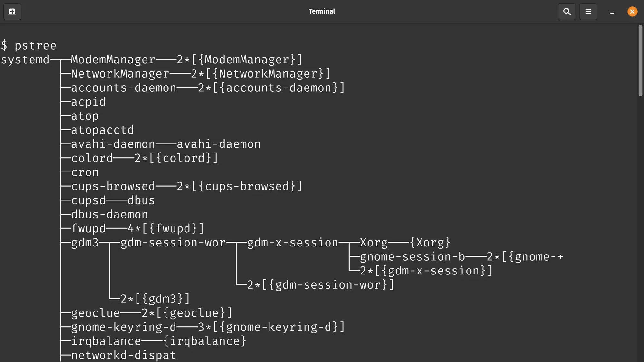Click the fwupd process entry
Screen dimensions: 644x362
(x=88, y=228)
